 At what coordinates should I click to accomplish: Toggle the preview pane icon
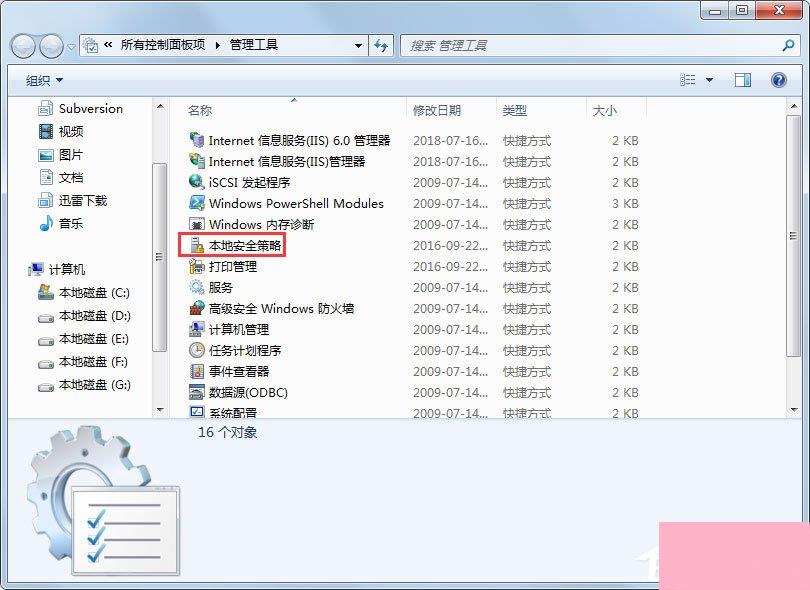click(x=742, y=80)
